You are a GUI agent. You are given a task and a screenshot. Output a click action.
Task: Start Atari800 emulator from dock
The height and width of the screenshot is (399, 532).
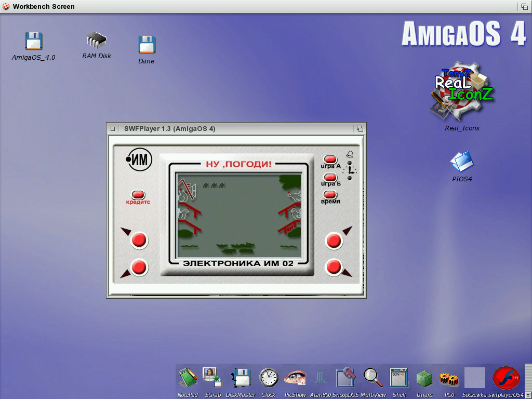321,377
